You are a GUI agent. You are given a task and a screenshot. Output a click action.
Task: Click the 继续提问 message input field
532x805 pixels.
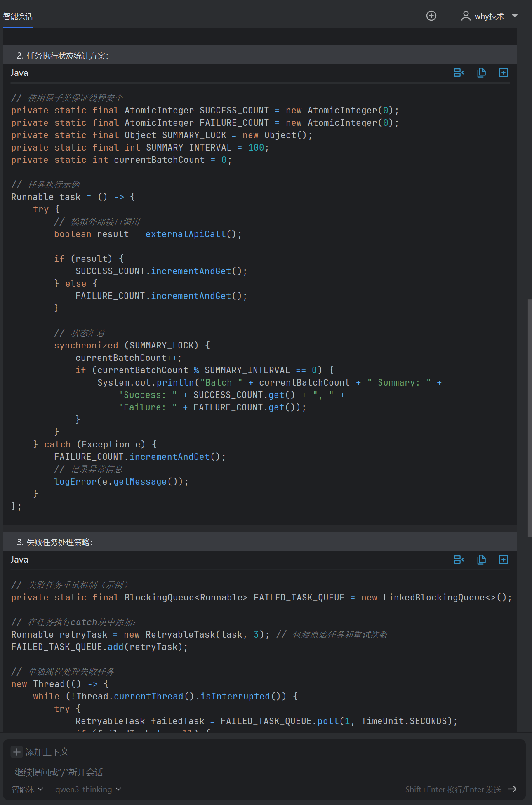pyautogui.click(x=206, y=772)
